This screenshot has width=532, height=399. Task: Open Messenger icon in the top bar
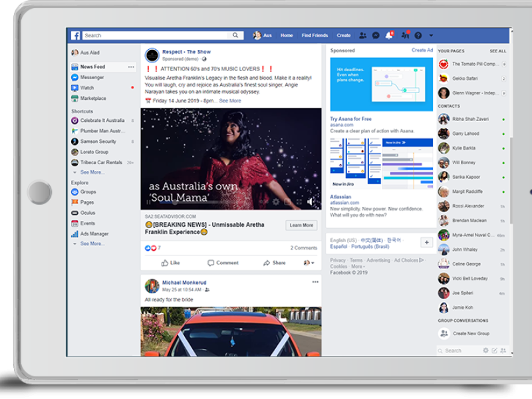[x=376, y=35]
